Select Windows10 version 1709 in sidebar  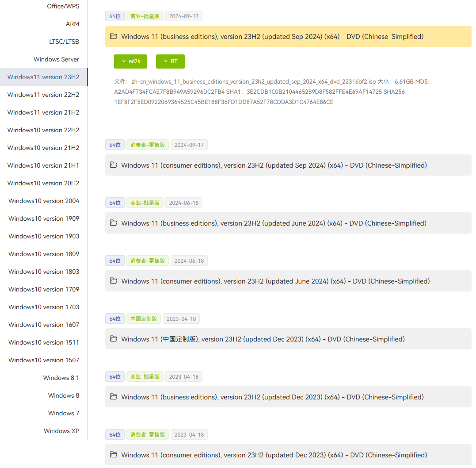click(x=43, y=289)
